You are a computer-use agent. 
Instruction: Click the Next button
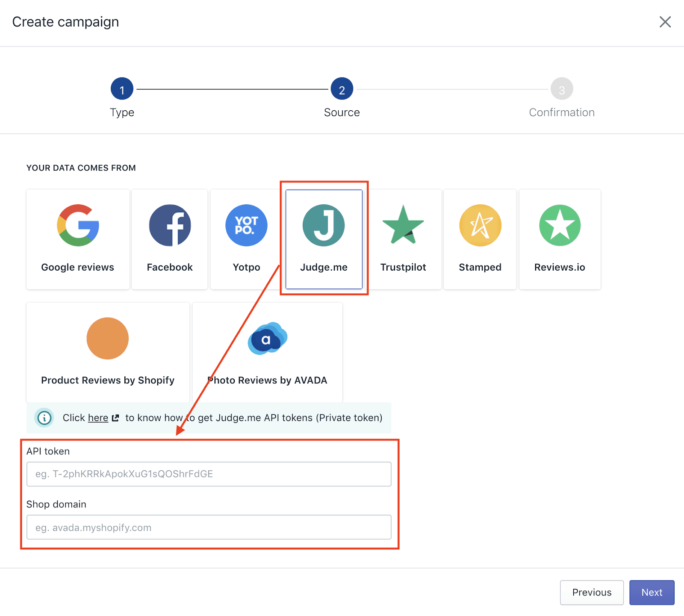click(x=652, y=592)
